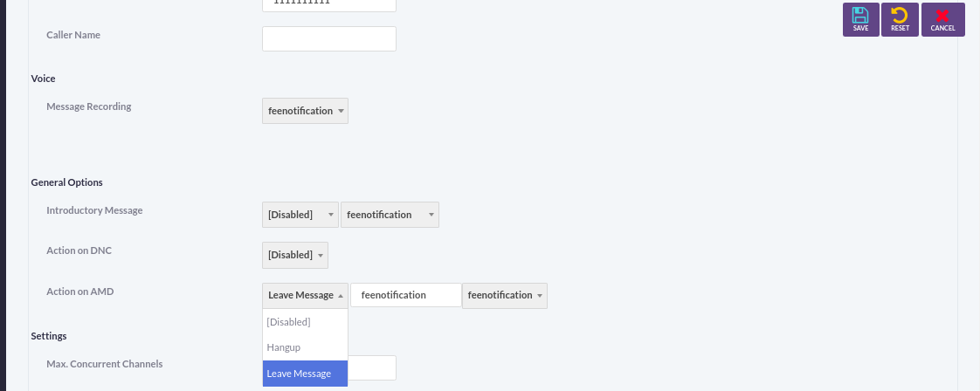Open the Message Recording feenotification dropdown
The height and width of the screenshot is (391, 980).
305,111
